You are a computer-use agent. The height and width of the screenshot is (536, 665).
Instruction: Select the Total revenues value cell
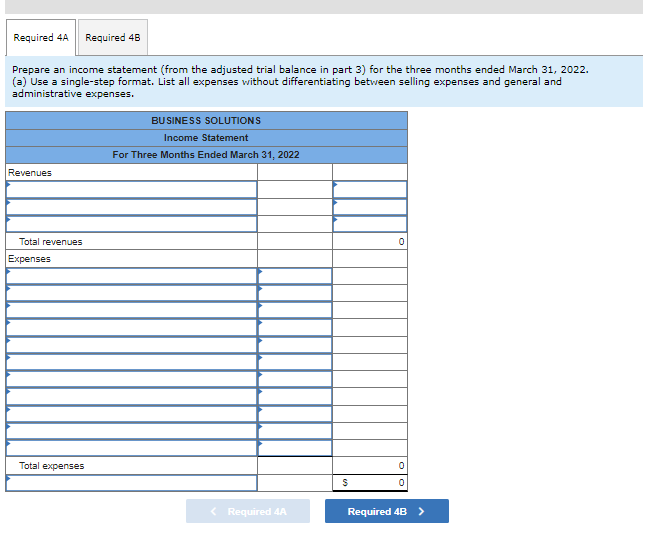coord(370,241)
